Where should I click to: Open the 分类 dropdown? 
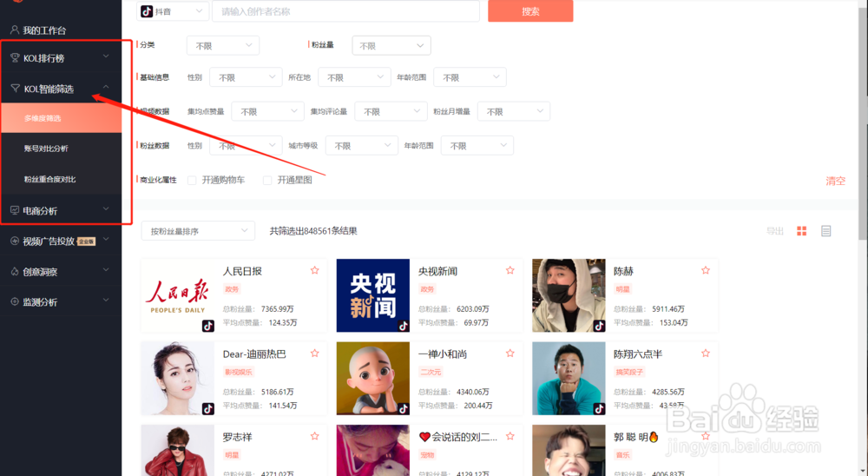coord(222,45)
